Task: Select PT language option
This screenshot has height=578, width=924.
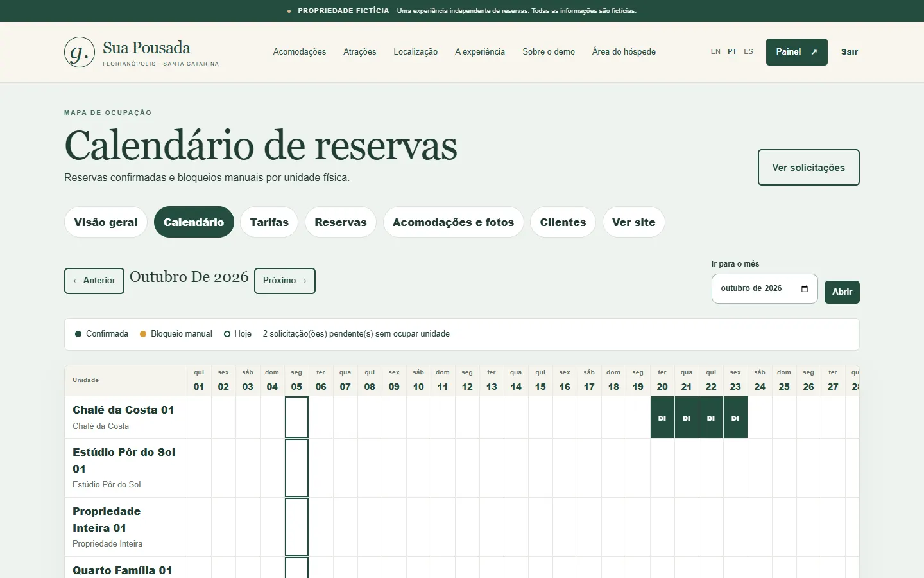Action: point(732,52)
